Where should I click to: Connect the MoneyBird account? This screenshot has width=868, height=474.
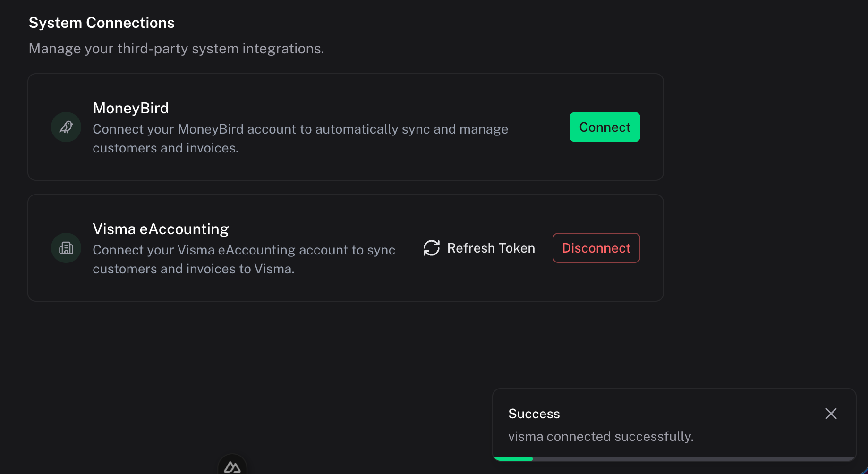tap(605, 127)
